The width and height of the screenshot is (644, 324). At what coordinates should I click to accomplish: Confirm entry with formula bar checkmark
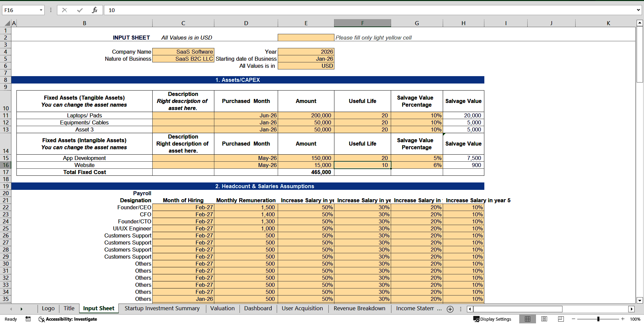coord(80,10)
